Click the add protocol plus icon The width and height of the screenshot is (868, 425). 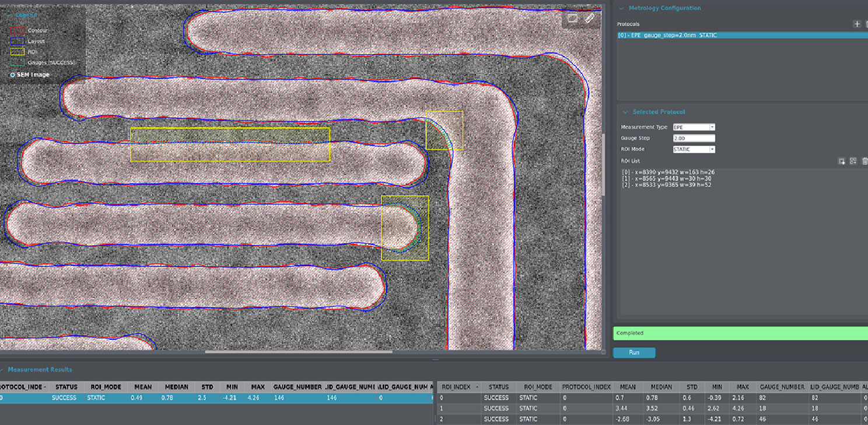(857, 24)
